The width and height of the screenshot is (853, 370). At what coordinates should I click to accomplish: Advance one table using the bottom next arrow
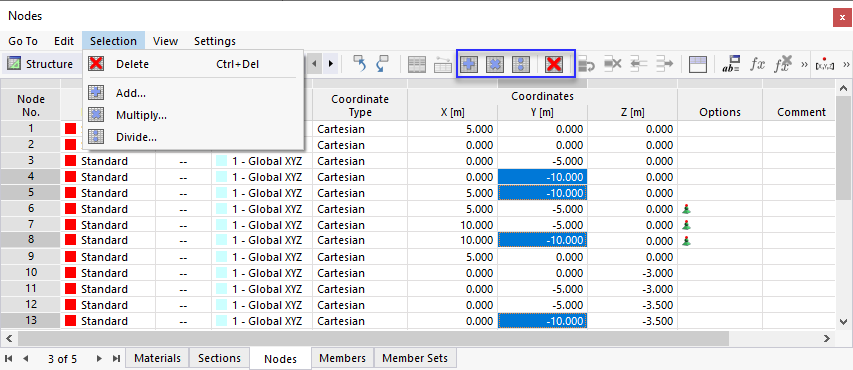click(99, 359)
